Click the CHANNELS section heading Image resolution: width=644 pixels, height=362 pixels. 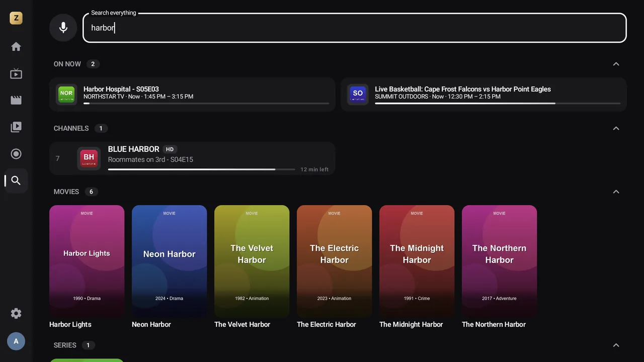71,128
